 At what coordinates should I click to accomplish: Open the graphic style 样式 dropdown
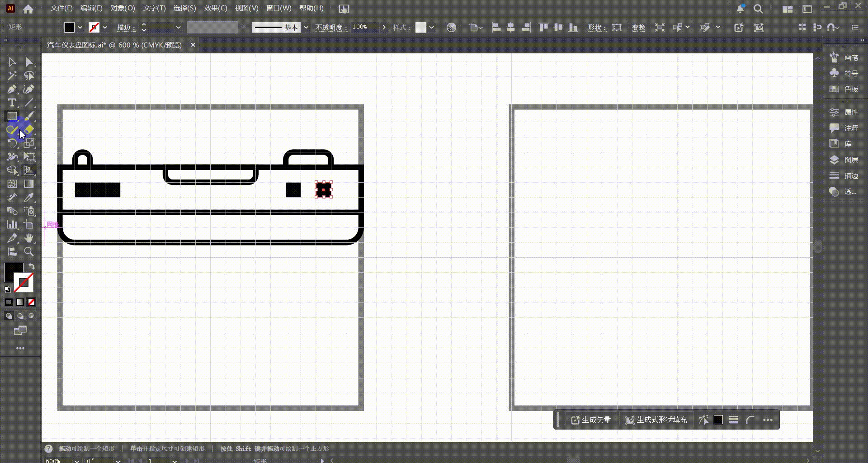[432, 28]
